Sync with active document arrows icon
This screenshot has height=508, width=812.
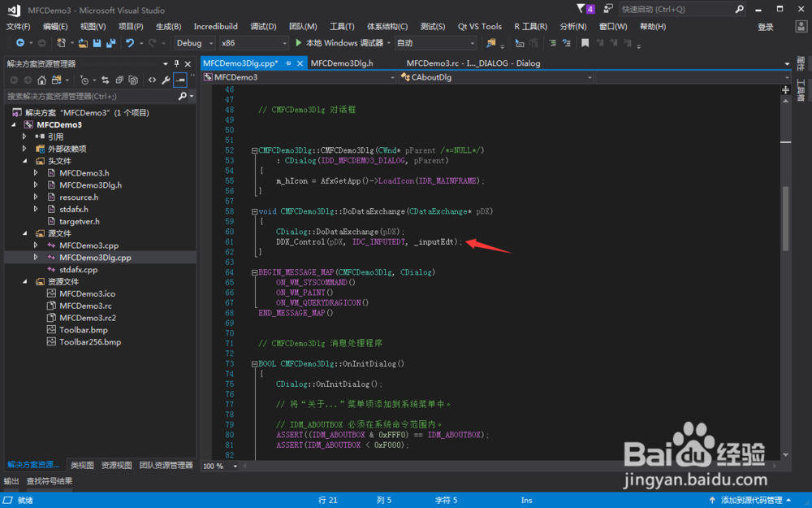click(x=105, y=80)
